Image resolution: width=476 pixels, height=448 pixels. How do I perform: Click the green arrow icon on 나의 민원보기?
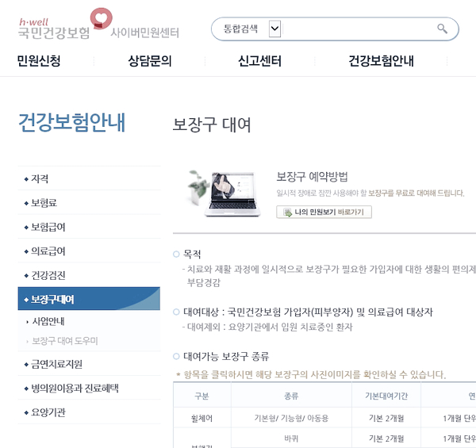287,213
